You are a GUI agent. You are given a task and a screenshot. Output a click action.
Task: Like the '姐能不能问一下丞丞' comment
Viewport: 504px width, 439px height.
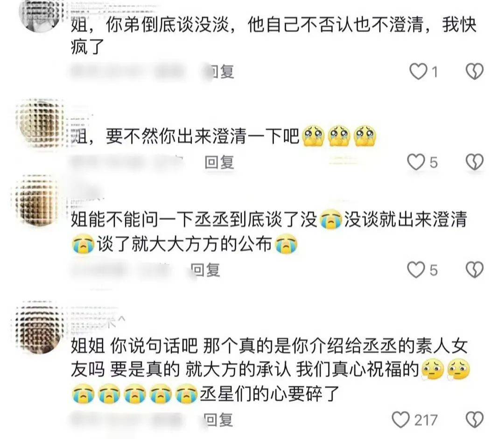[416, 269]
